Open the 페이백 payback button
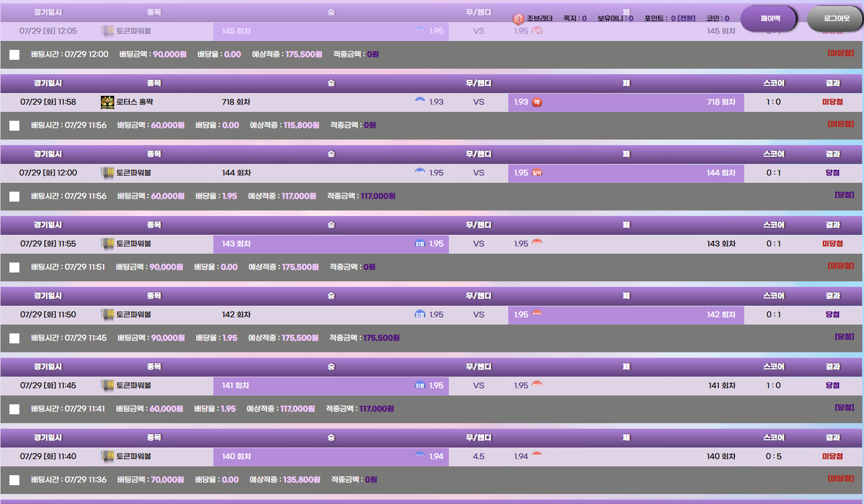 pos(769,19)
